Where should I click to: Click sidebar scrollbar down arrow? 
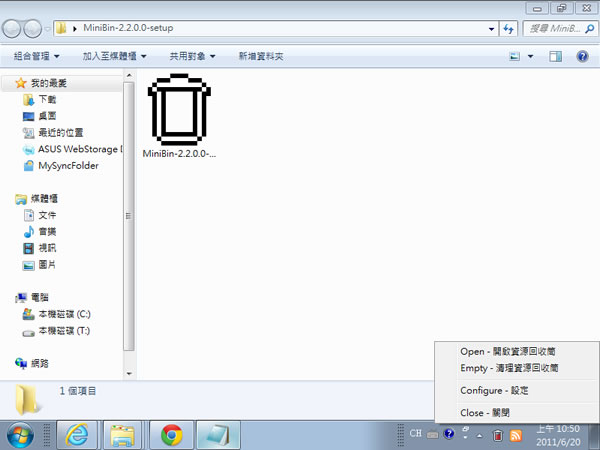[x=129, y=374]
